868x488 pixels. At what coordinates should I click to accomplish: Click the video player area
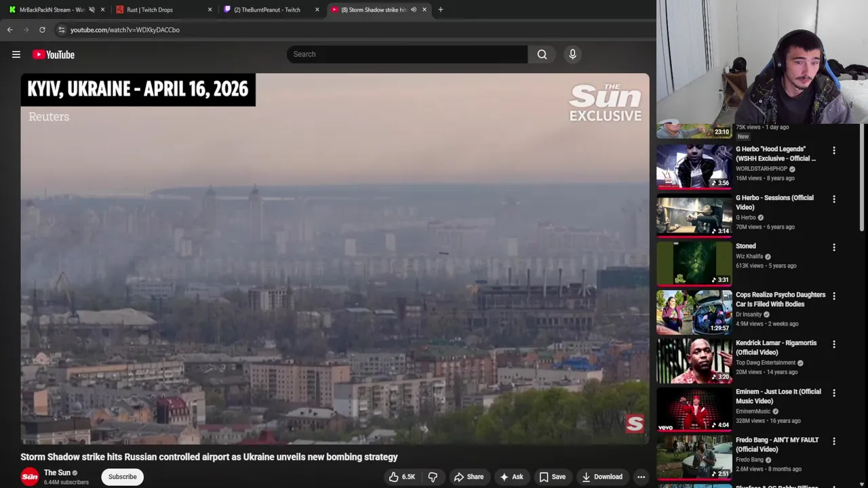click(x=335, y=258)
